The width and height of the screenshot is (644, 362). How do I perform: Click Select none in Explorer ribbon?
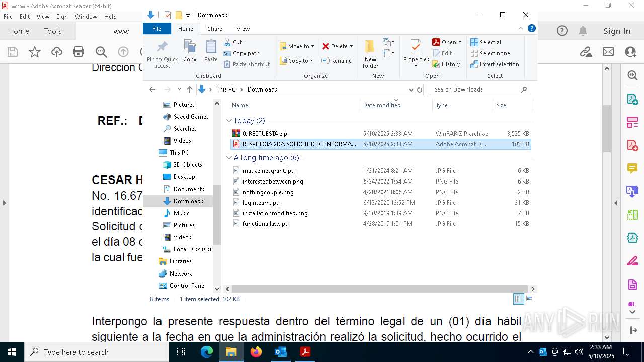coord(491,53)
